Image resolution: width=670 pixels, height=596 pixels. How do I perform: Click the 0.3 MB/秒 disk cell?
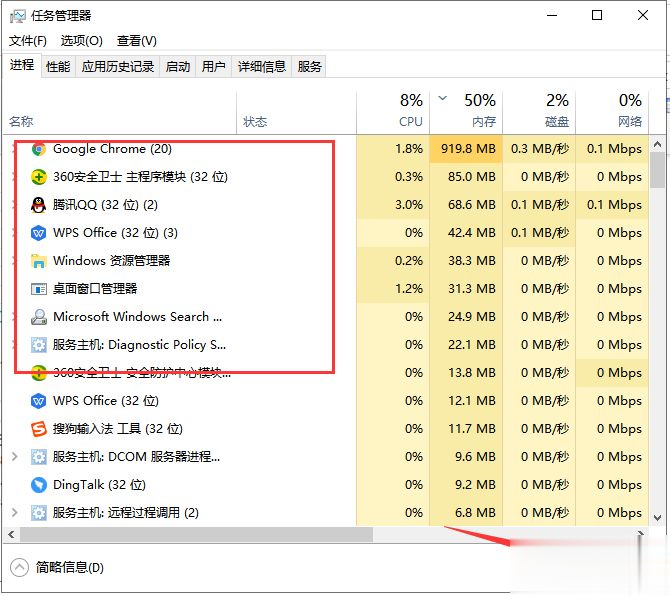[539, 149]
